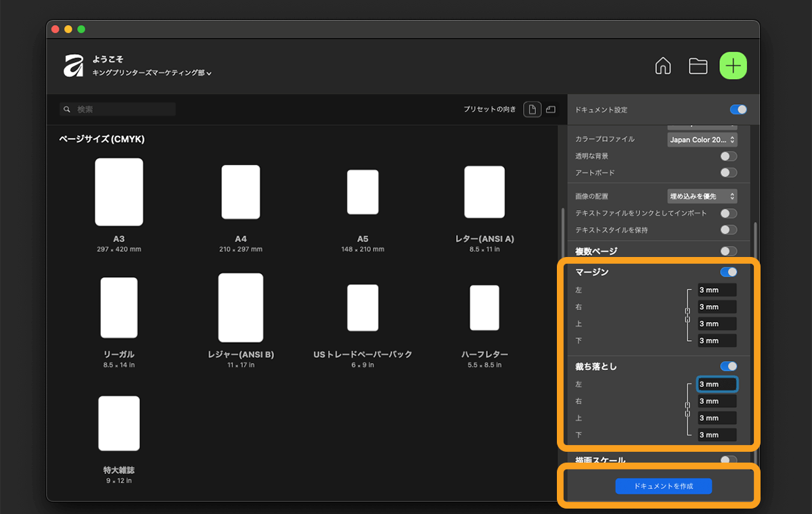This screenshot has width=812, height=514.
Task: Click the 裁ち落とし 右 value field
Action: 717,401
